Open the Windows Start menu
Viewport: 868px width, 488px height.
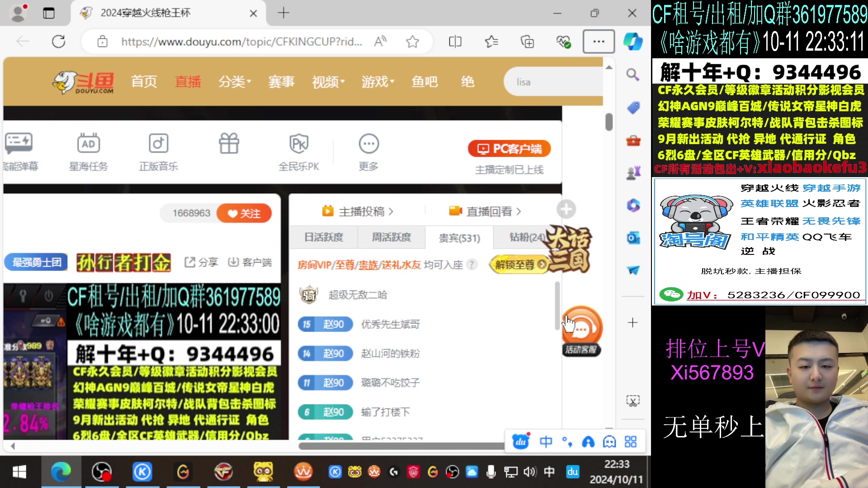pos(19,472)
